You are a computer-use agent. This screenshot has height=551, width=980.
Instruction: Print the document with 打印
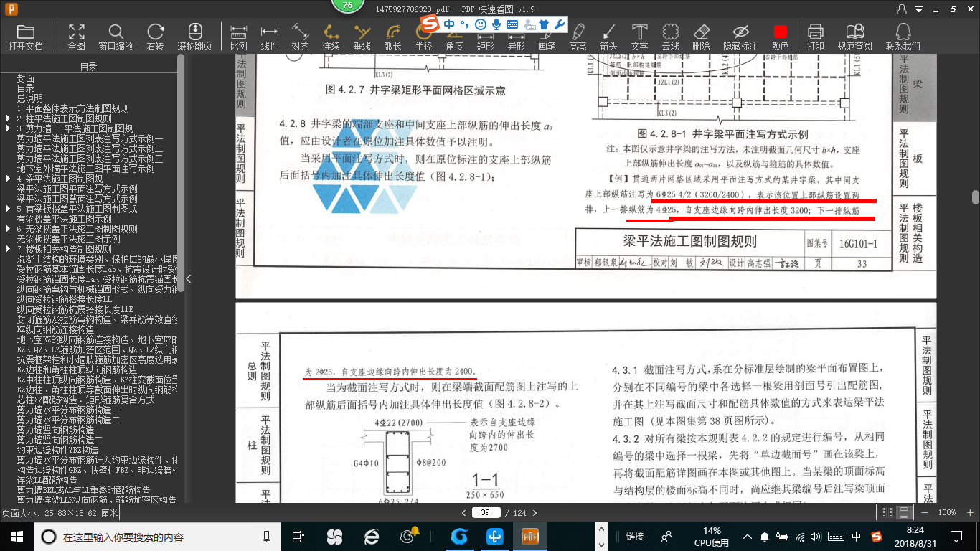tap(815, 37)
